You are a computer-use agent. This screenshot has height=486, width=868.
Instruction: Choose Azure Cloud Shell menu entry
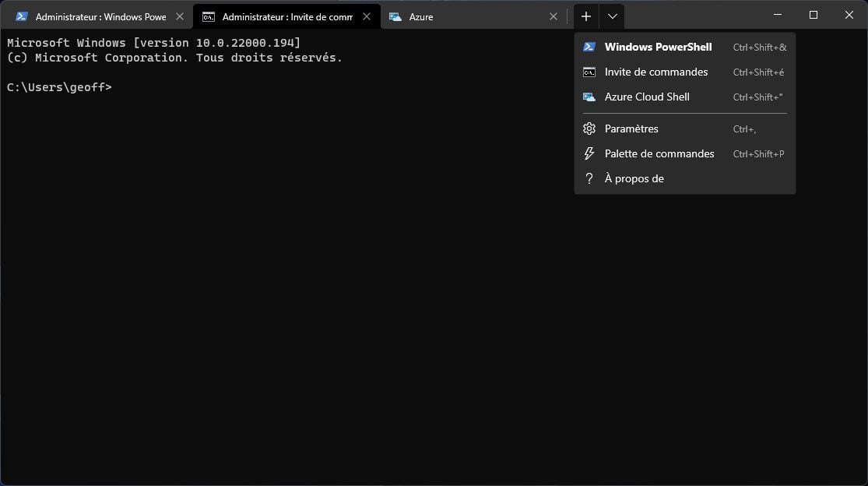coord(685,97)
